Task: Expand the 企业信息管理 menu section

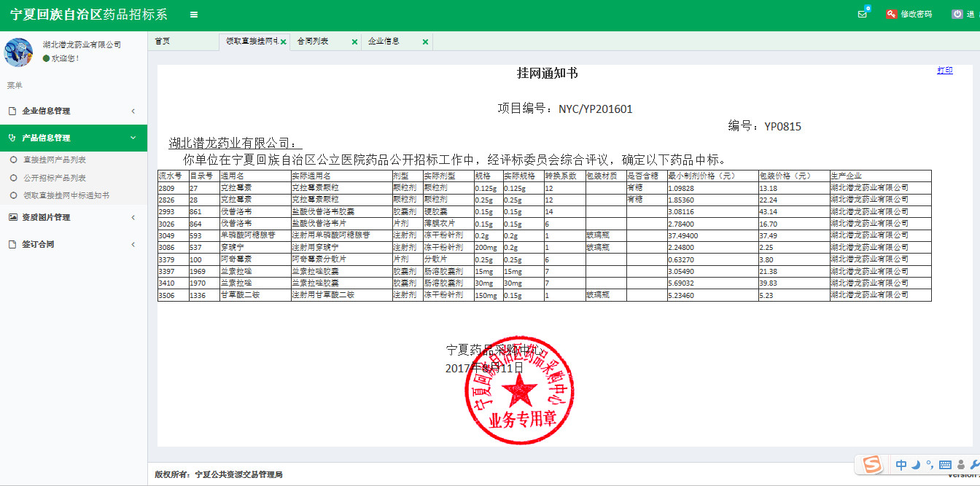Action: point(73,111)
